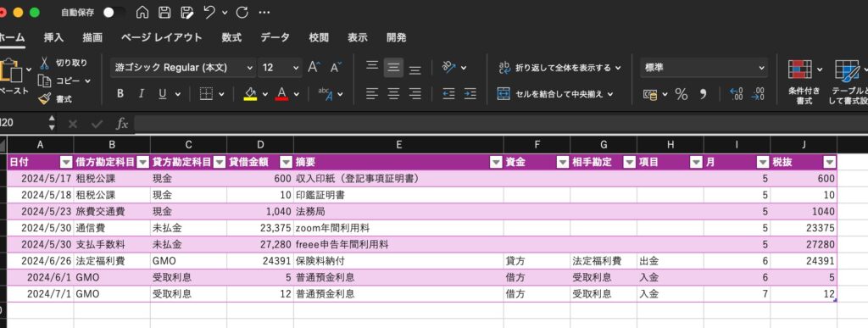
Task: Toggle underline formatting
Action: (162, 94)
